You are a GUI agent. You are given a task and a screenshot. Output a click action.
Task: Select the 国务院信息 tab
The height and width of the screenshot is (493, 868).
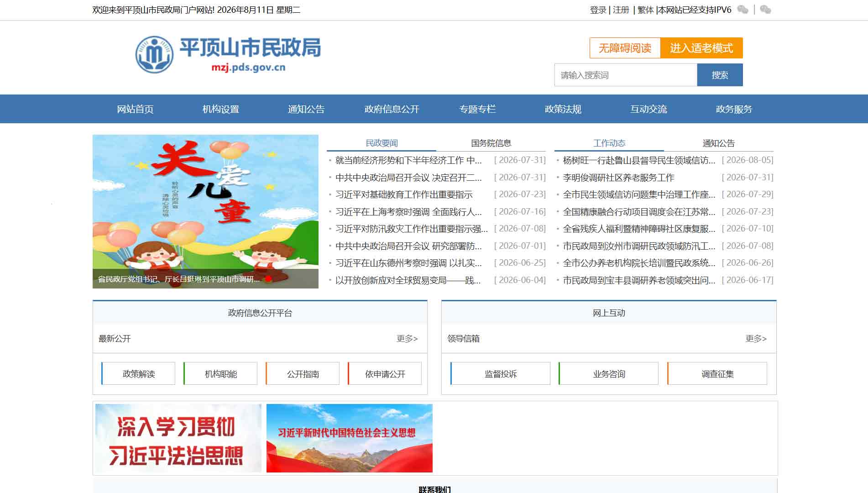pos(491,143)
